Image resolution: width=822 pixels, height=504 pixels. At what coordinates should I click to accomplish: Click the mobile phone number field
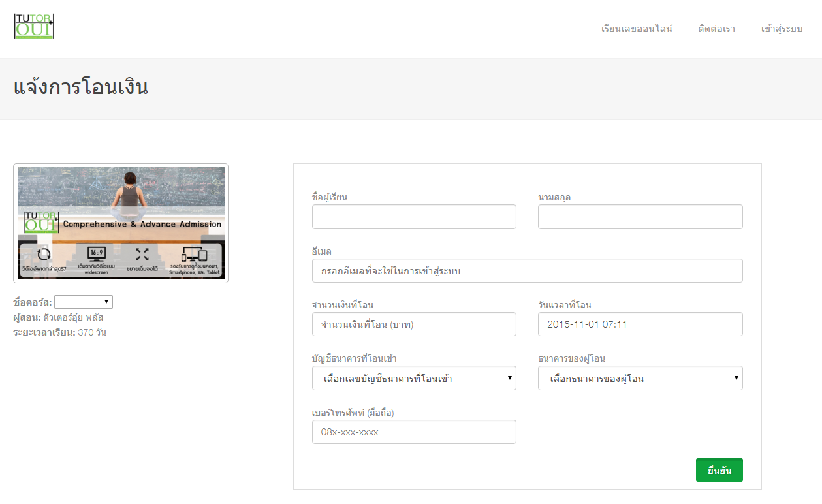[x=414, y=432]
